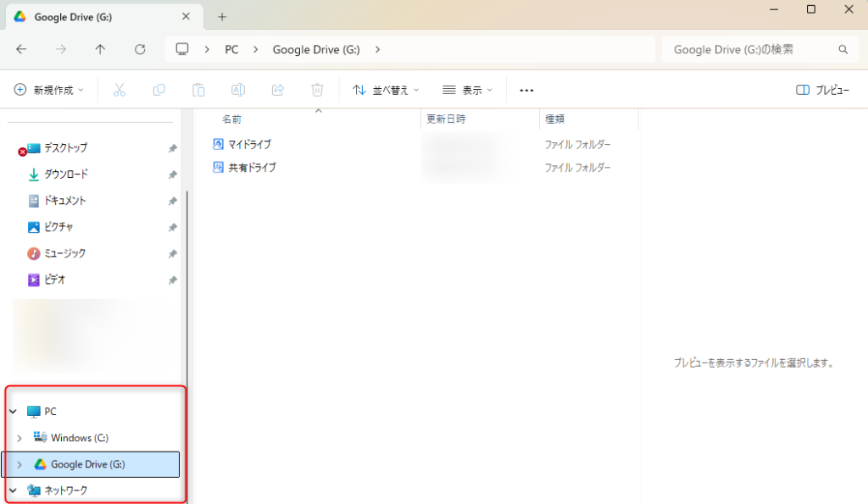Open the 新規作成 dropdown
The width and height of the screenshot is (868, 504).
49,90
